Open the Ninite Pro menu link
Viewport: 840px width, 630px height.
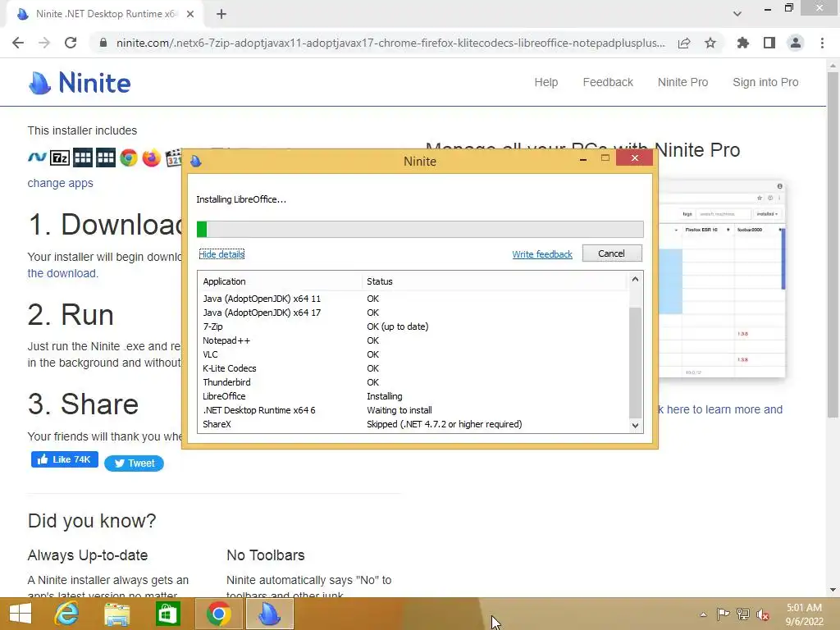pos(683,83)
